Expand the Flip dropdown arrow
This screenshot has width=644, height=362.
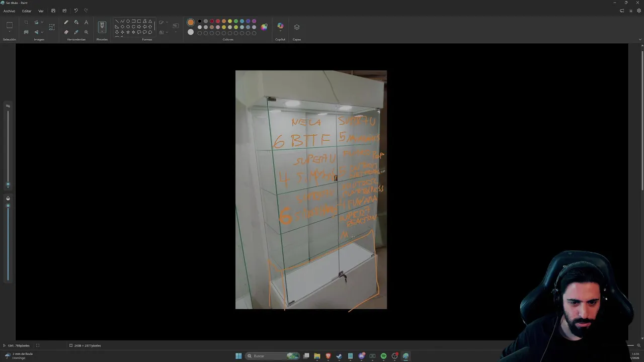click(x=42, y=32)
